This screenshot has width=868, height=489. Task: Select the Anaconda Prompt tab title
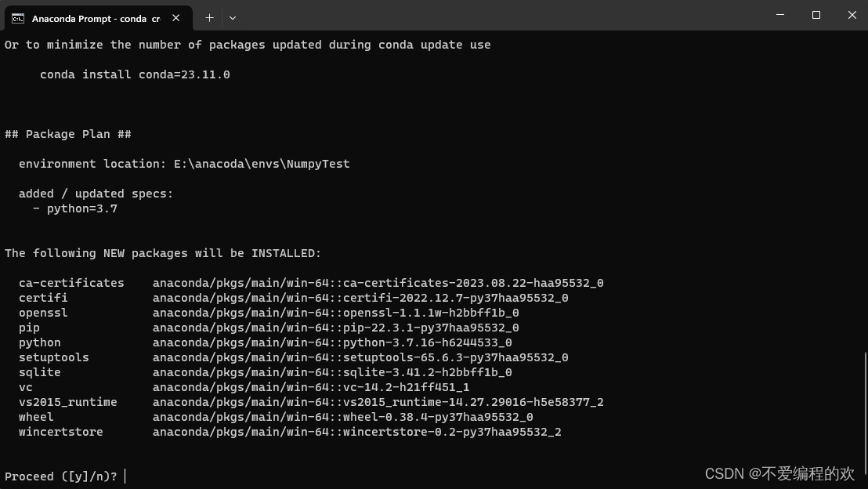96,18
